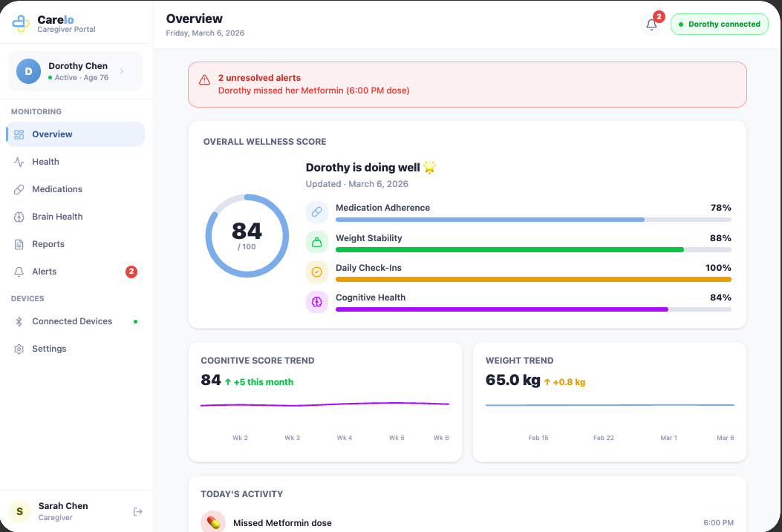The width and height of the screenshot is (782, 532).
Task: Open Reports via the document icon
Action: coord(20,244)
